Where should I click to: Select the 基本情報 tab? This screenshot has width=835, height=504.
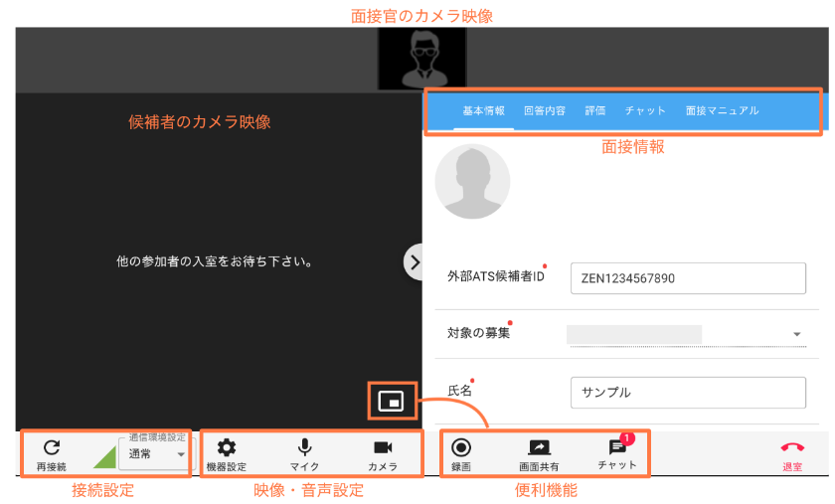484,111
